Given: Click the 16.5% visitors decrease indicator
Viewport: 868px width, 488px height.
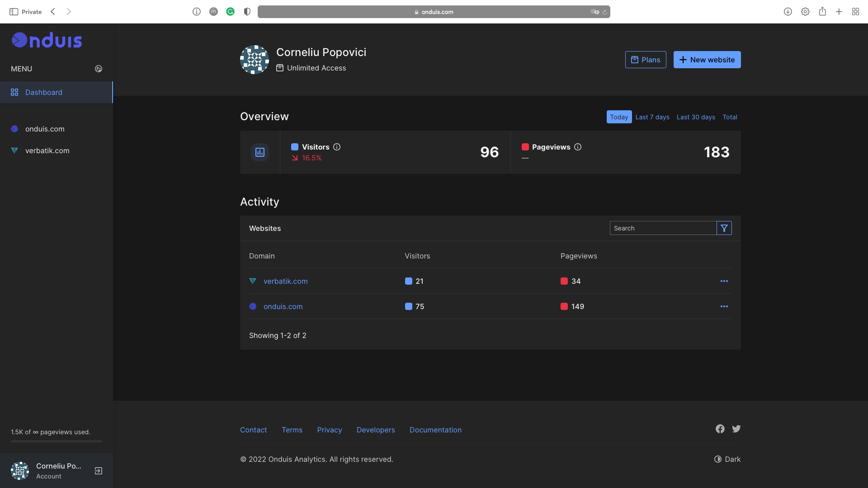Looking at the screenshot, I should [307, 158].
